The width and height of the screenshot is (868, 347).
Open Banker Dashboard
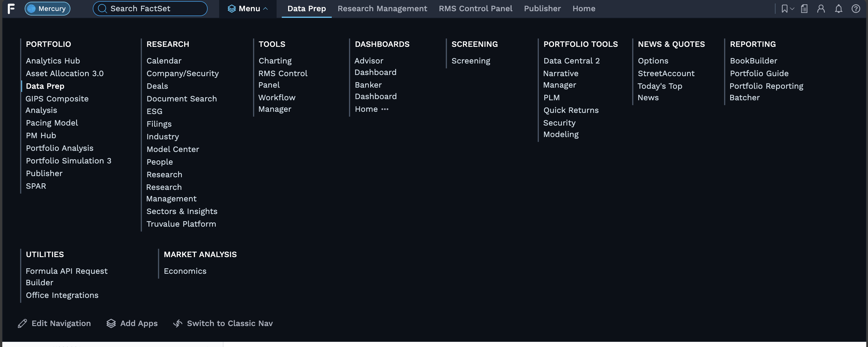(375, 90)
